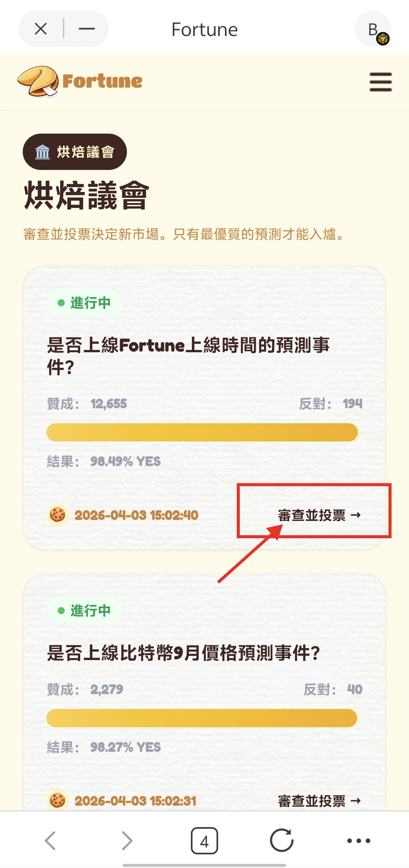The height and width of the screenshot is (868, 409).
Task: Click 審查並投票 for Bitcoin September proposal
Action: point(319,801)
